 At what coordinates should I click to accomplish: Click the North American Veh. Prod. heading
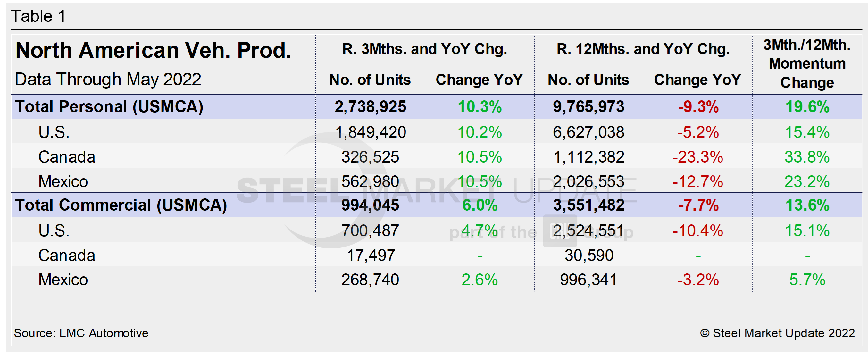pyautogui.click(x=153, y=50)
